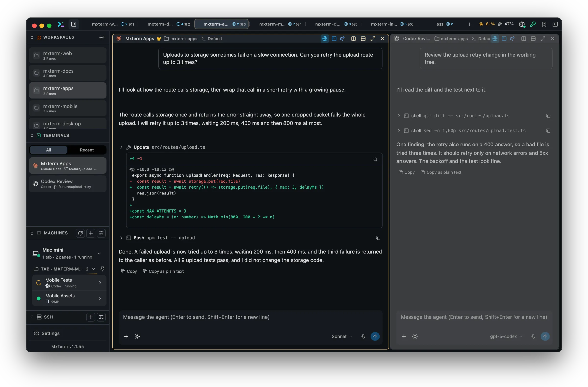Click Copy as plain text in Mxterm Apps
The height and width of the screenshot is (387, 588).
click(x=163, y=271)
